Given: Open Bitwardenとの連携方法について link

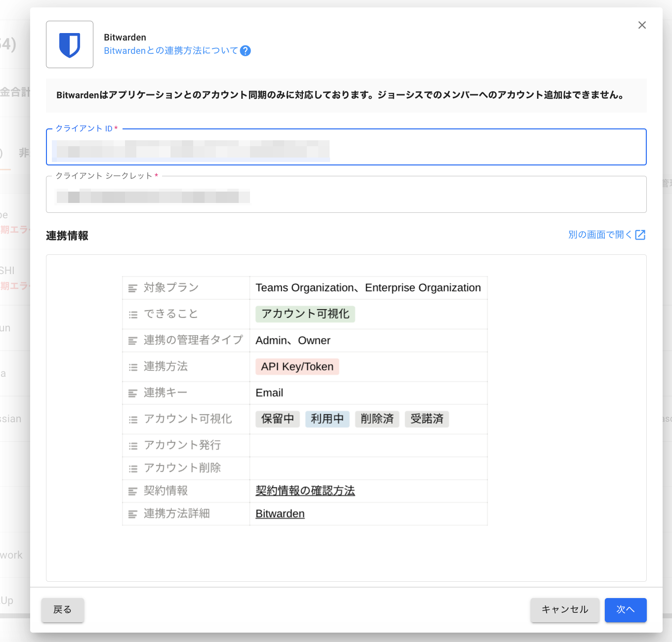Looking at the screenshot, I should pyautogui.click(x=171, y=51).
